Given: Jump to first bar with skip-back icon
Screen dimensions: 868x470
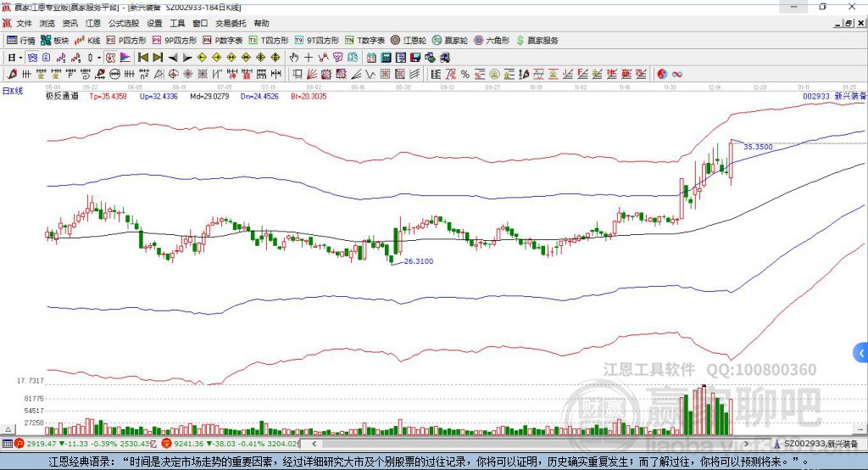Looking at the screenshot, I should (x=143, y=58).
